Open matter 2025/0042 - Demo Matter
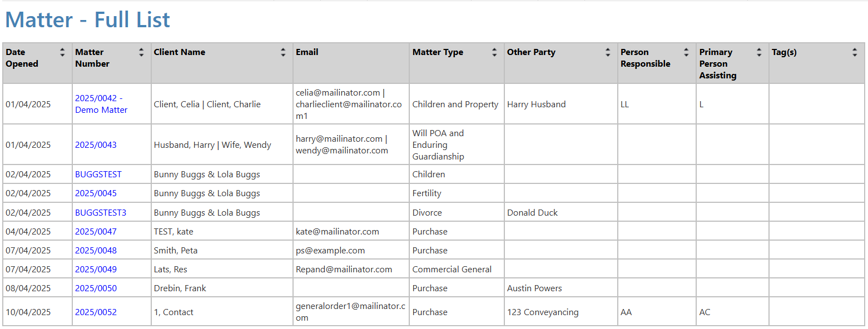The image size is (868, 329). pyautogui.click(x=101, y=104)
